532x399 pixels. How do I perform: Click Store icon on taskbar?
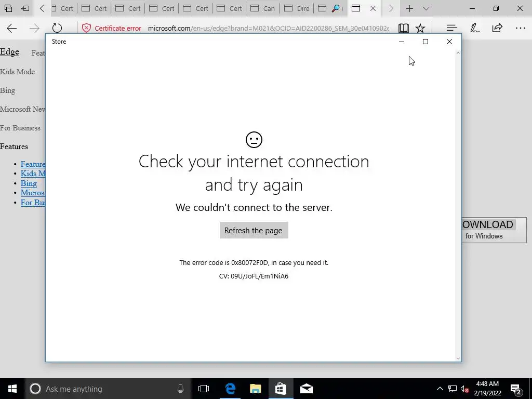click(281, 389)
